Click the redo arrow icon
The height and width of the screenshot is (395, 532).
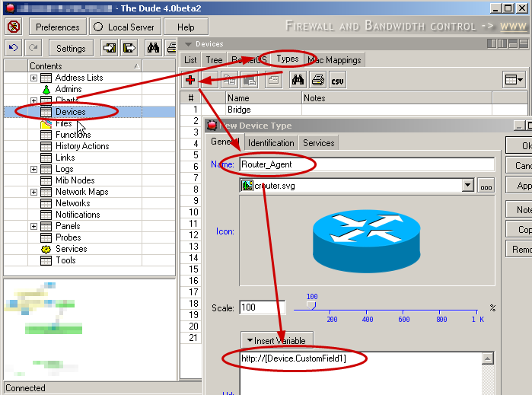click(x=33, y=48)
